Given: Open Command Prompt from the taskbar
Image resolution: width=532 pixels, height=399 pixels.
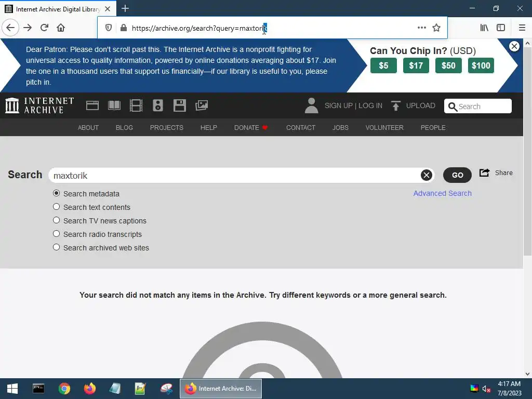Looking at the screenshot, I should [38, 389].
